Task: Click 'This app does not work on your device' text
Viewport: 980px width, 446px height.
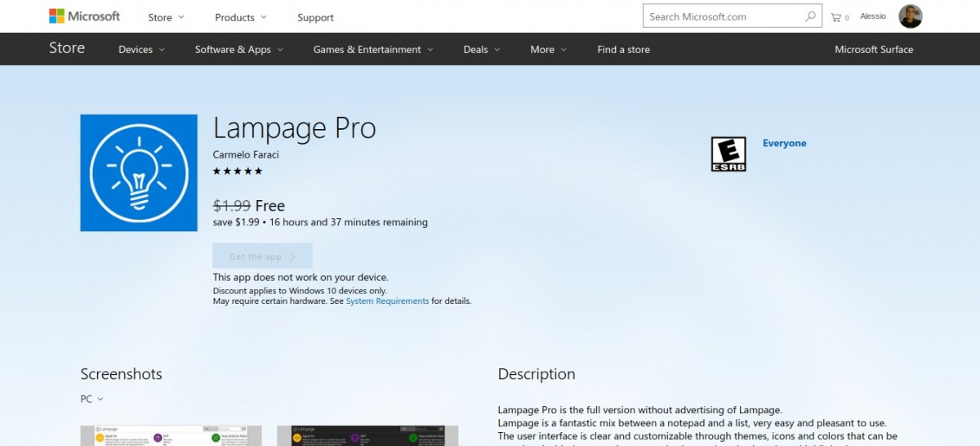Action: coord(301,278)
